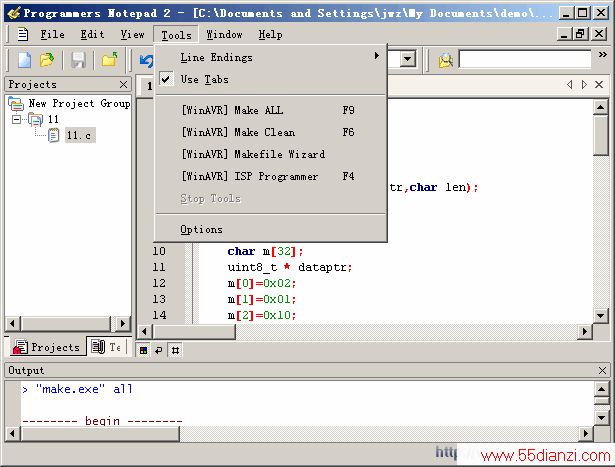Go to next document tab arrow
This screenshot has height=467, width=615.
click(584, 84)
